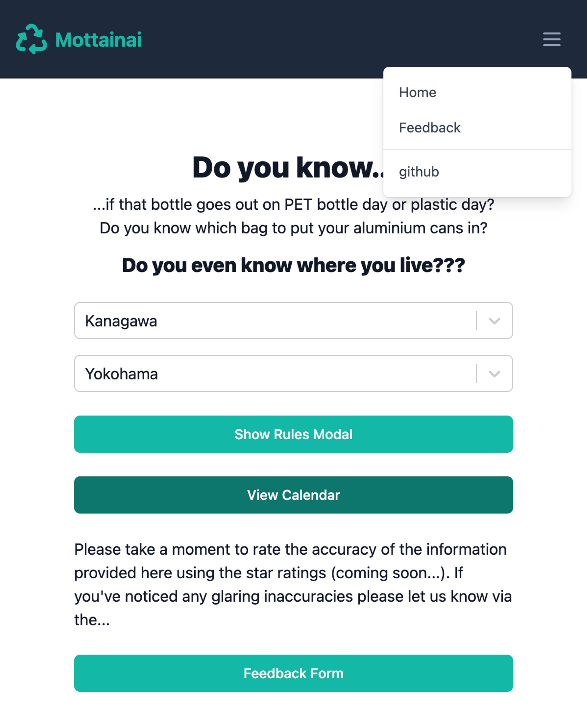The width and height of the screenshot is (587, 728).
Task: Open the Yokohama city select box
Action: 293,373
